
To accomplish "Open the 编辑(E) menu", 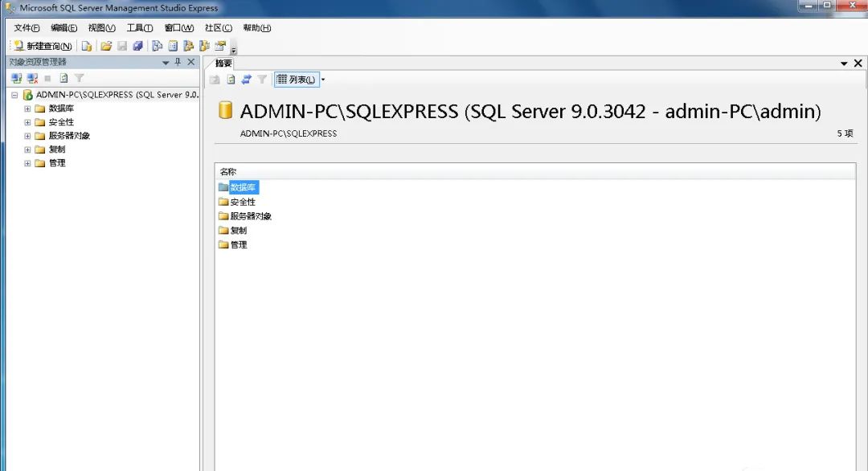I will pyautogui.click(x=64, y=27).
